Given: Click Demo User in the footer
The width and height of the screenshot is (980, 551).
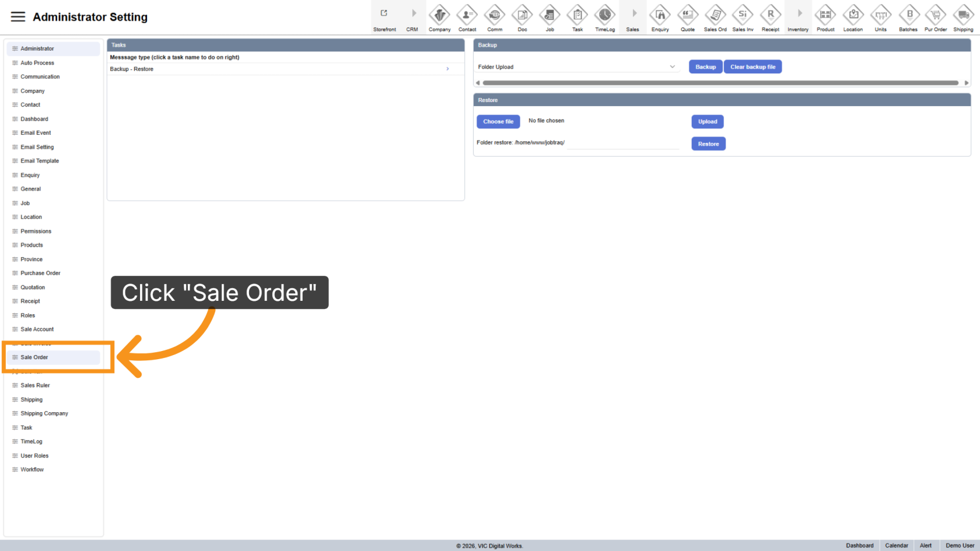Looking at the screenshot, I should coord(960,546).
